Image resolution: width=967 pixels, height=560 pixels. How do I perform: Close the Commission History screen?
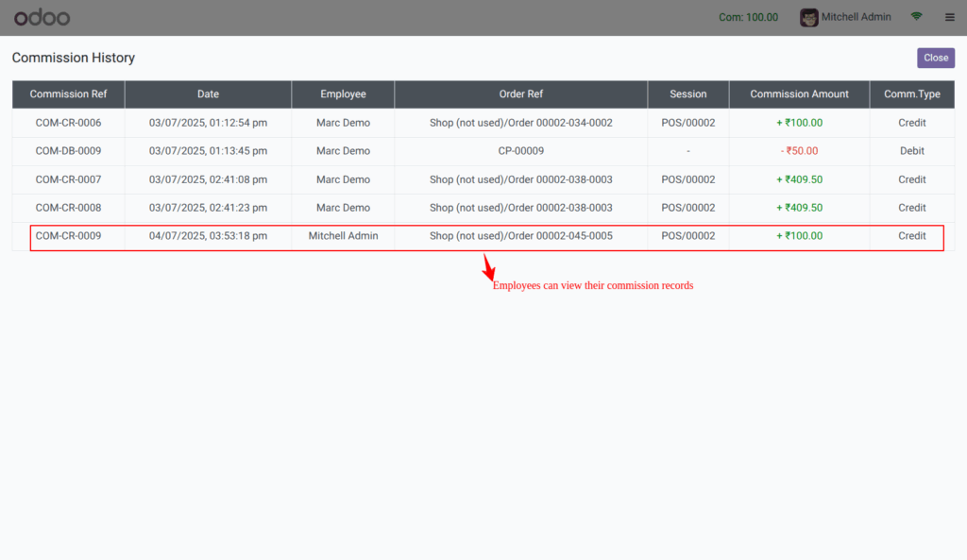(x=935, y=58)
